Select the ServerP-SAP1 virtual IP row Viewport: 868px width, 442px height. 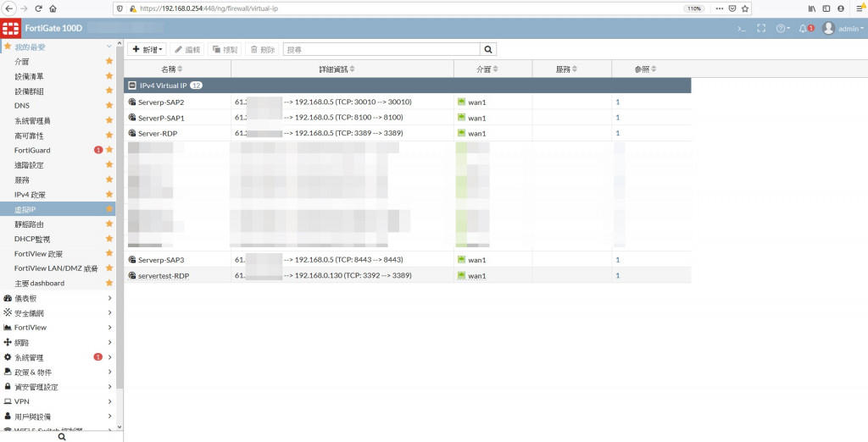[x=408, y=118]
